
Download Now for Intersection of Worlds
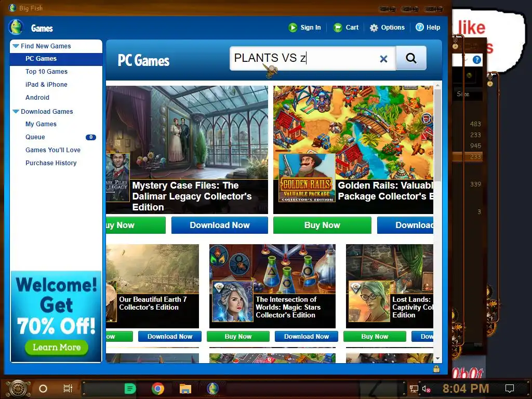307,337
